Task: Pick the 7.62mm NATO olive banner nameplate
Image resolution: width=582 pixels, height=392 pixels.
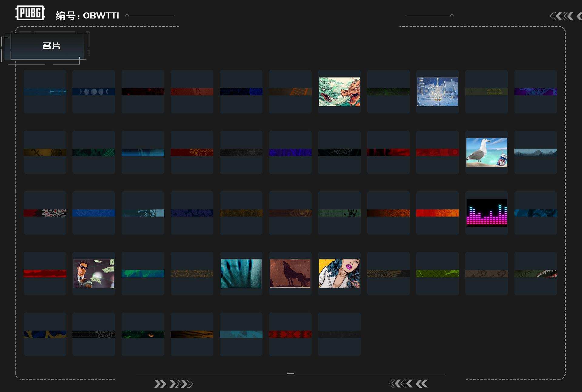Action: [x=487, y=92]
